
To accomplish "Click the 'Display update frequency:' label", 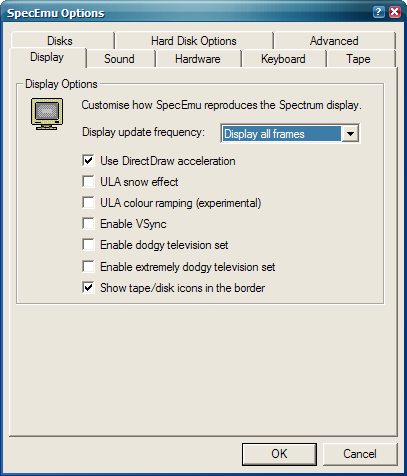I will pyautogui.click(x=144, y=132).
